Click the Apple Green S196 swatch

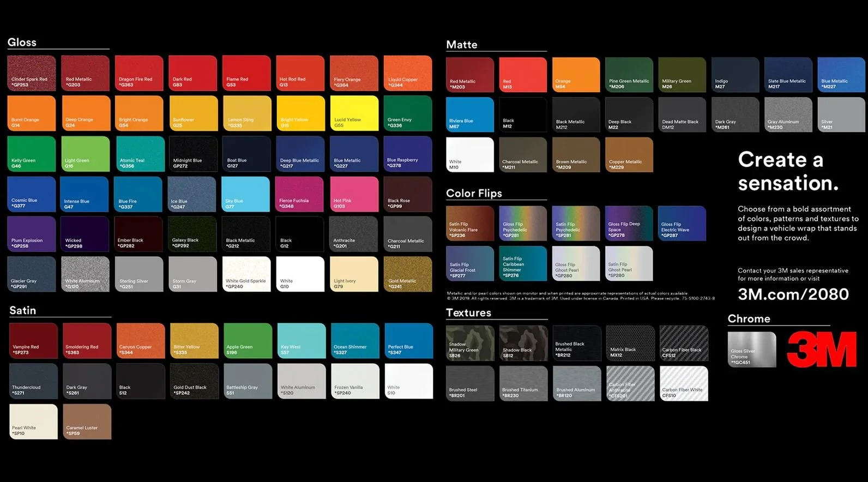click(x=248, y=341)
